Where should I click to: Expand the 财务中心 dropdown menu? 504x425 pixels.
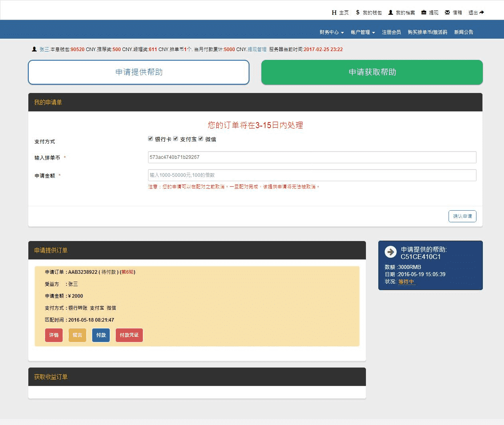point(331,32)
